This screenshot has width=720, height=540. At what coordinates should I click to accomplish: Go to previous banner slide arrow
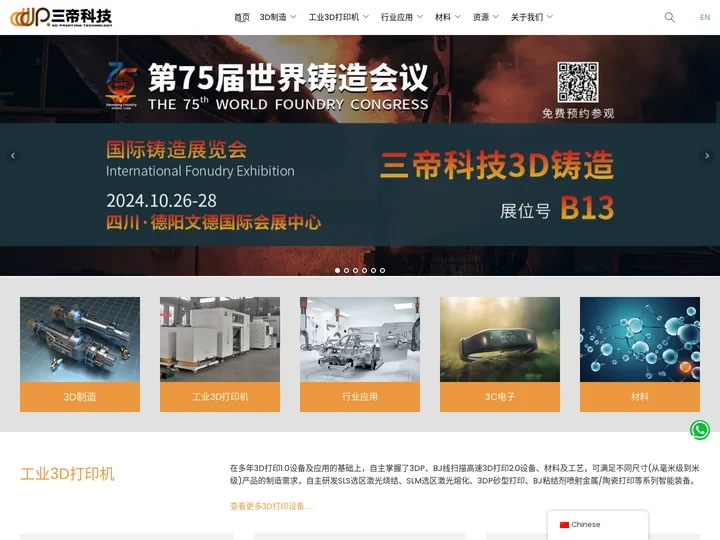[13, 156]
